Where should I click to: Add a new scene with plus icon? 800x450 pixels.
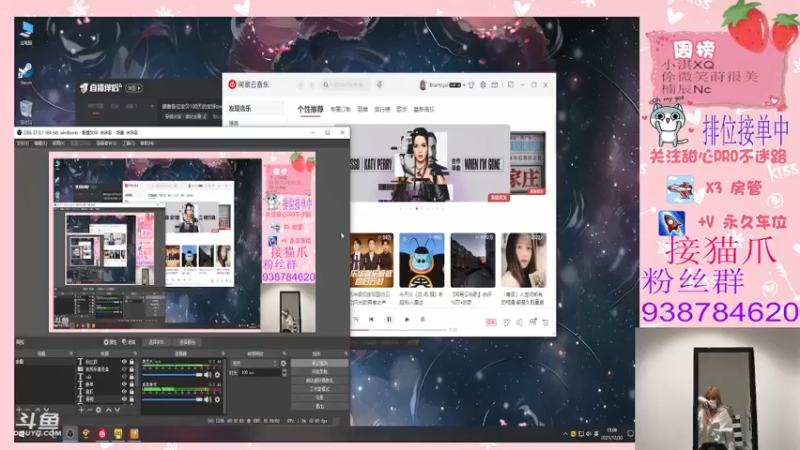click(x=19, y=410)
